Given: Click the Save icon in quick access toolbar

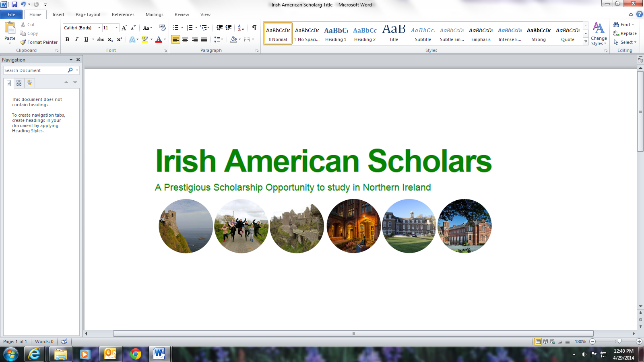Looking at the screenshot, I should click(14, 4).
